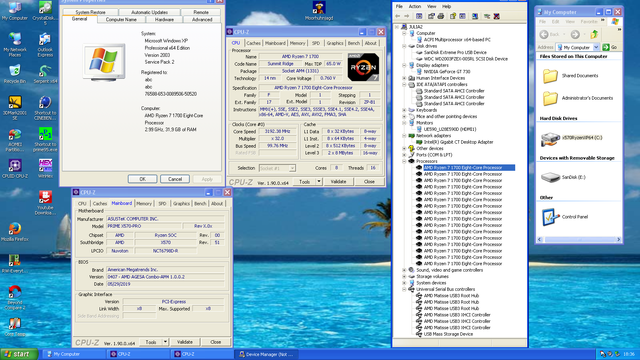Select the Youtube Downloader desktop icon

coord(45,202)
